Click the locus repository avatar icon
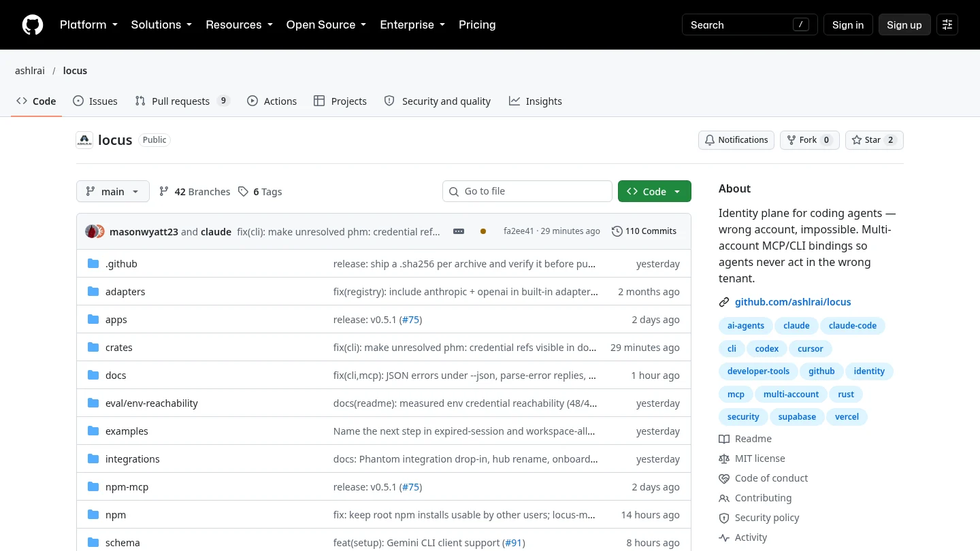 84,140
